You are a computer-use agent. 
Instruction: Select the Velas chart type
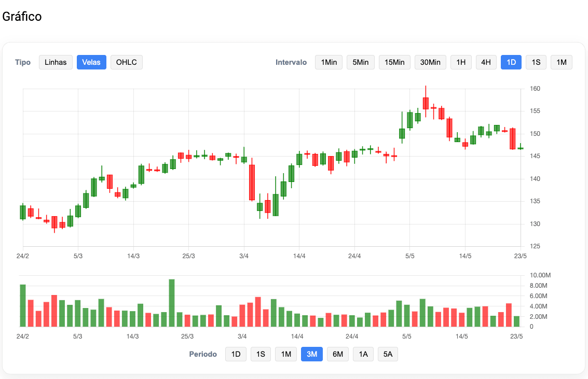coord(91,62)
